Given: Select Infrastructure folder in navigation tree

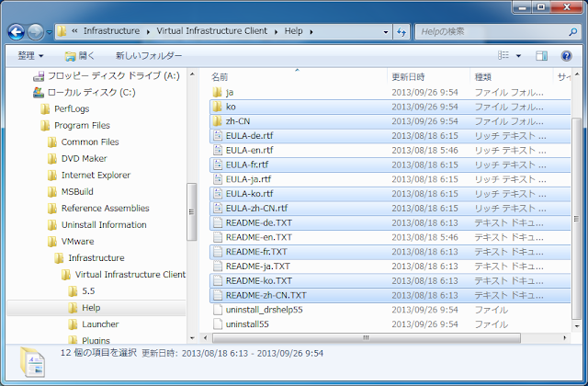Looking at the screenshot, I should click(x=90, y=257).
